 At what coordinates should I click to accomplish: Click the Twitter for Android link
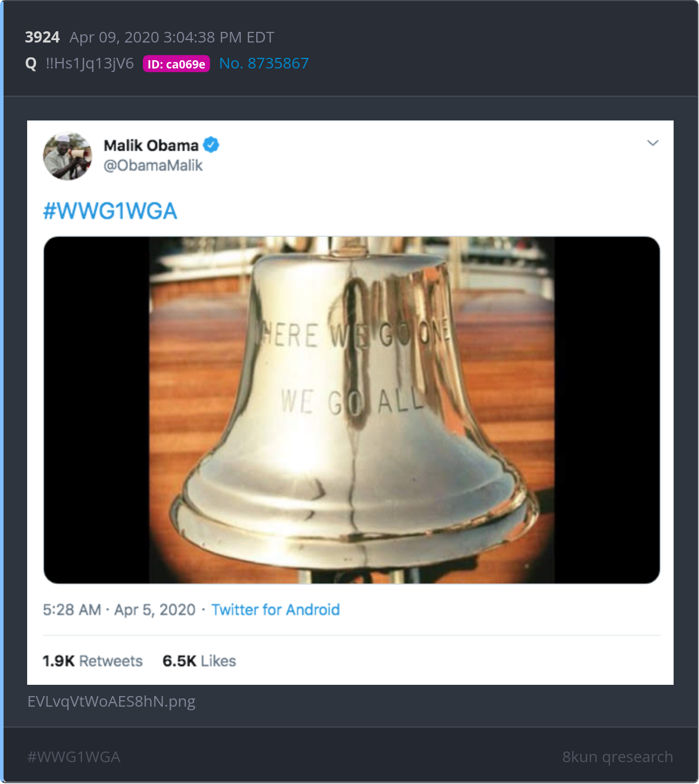[x=276, y=609]
